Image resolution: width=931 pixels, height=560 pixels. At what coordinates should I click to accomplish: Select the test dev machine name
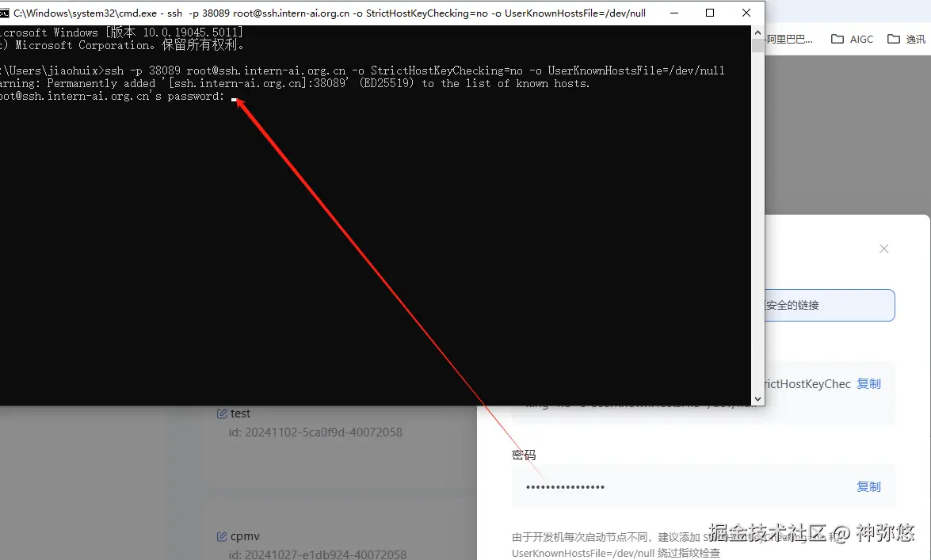tap(240, 413)
